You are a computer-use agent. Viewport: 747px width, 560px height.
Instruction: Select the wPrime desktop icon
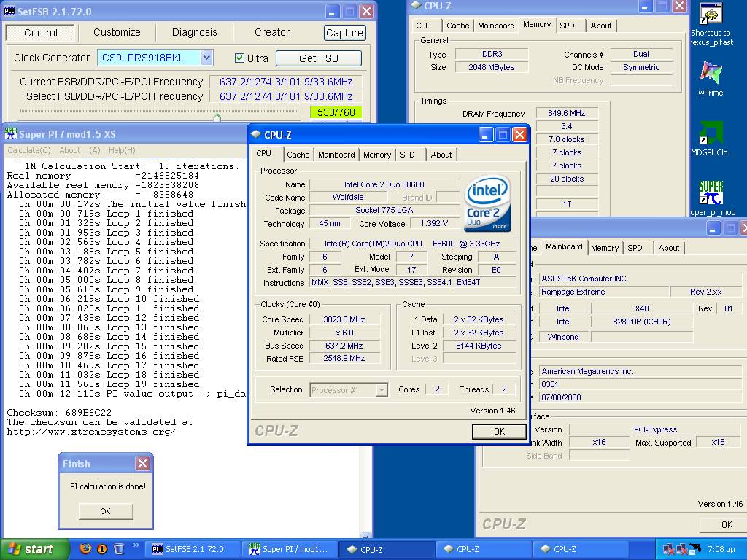tap(711, 73)
